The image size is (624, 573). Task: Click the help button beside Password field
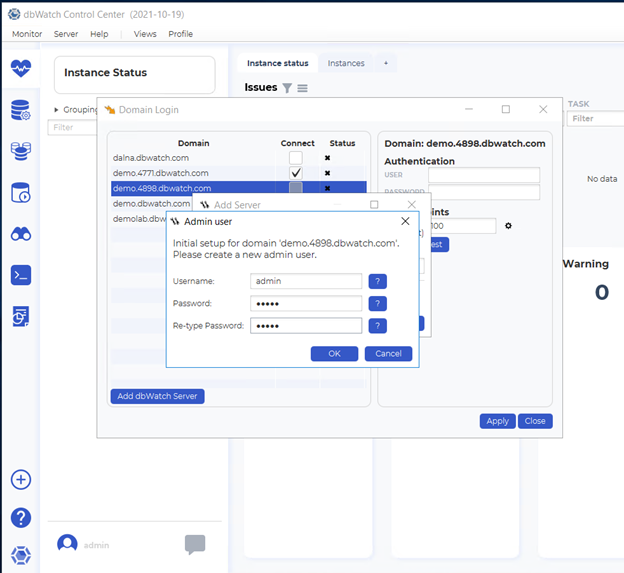click(x=377, y=304)
